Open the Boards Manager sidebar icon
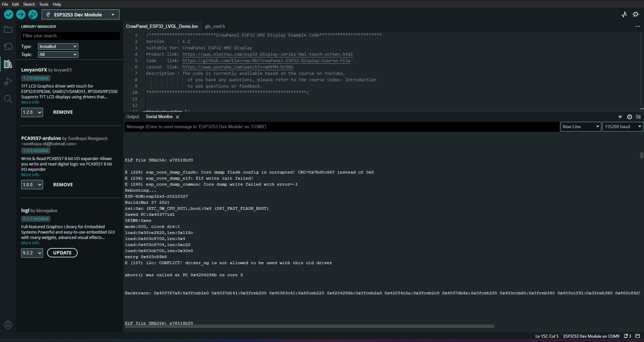Viewport: 644px width, 342px height. point(8,47)
